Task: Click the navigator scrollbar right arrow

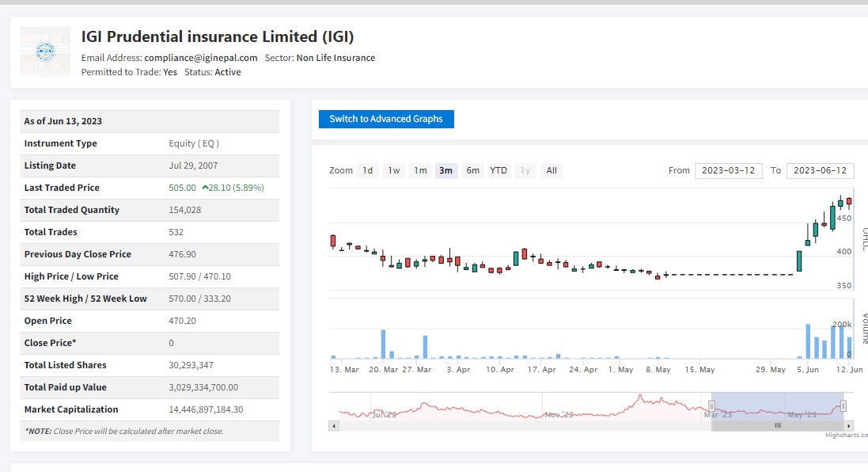Action: click(x=849, y=426)
